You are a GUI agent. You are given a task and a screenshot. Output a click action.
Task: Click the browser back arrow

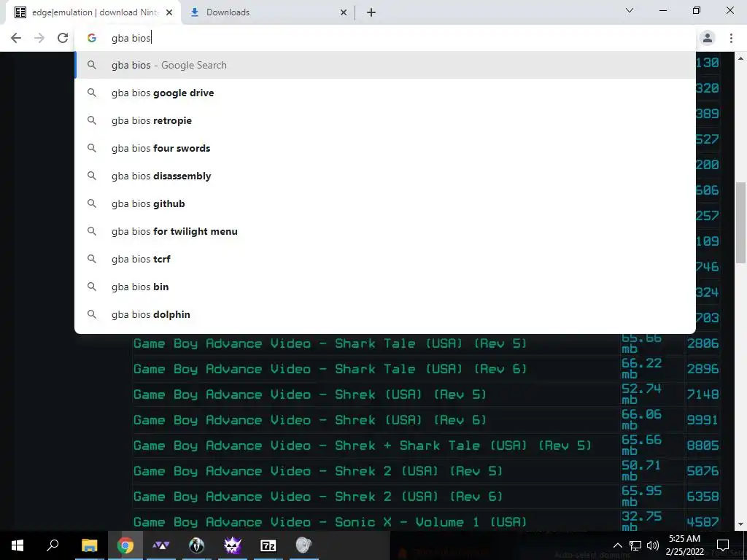click(16, 38)
